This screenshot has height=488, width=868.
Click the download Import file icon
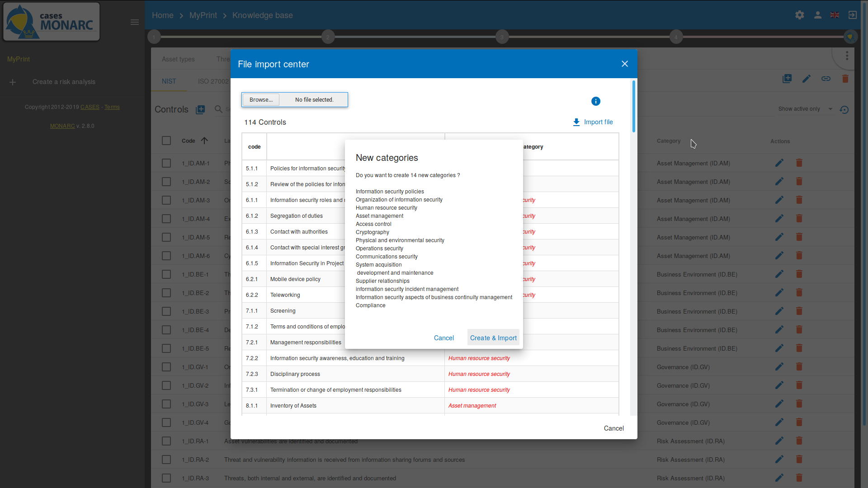pyautogui.click(x=576, y=122)
